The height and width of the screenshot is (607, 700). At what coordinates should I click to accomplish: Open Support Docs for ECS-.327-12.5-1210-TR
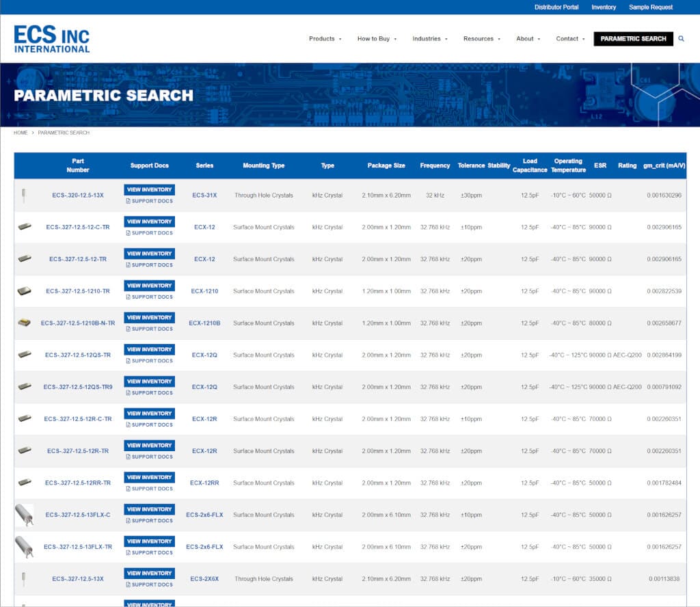point(149,297)
